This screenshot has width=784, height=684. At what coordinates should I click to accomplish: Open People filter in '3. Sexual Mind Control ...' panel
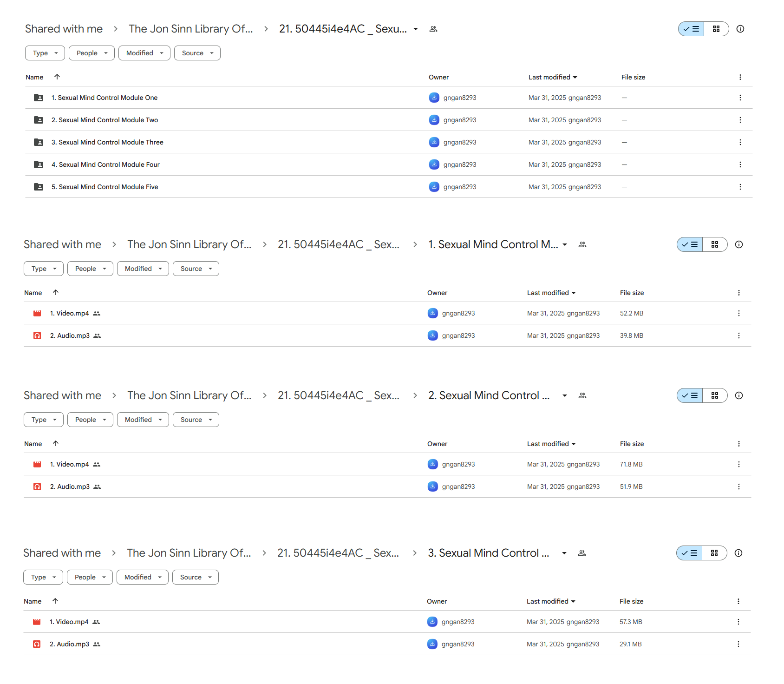pos(90,577)
